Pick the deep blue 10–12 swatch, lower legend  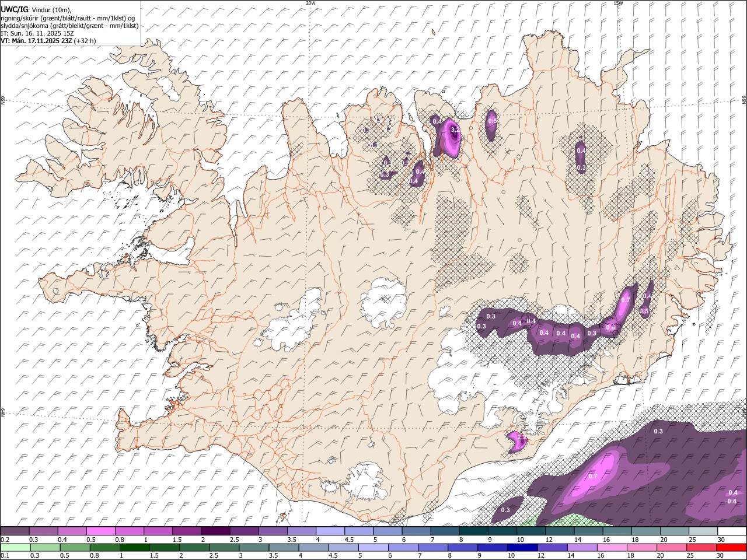521,548
